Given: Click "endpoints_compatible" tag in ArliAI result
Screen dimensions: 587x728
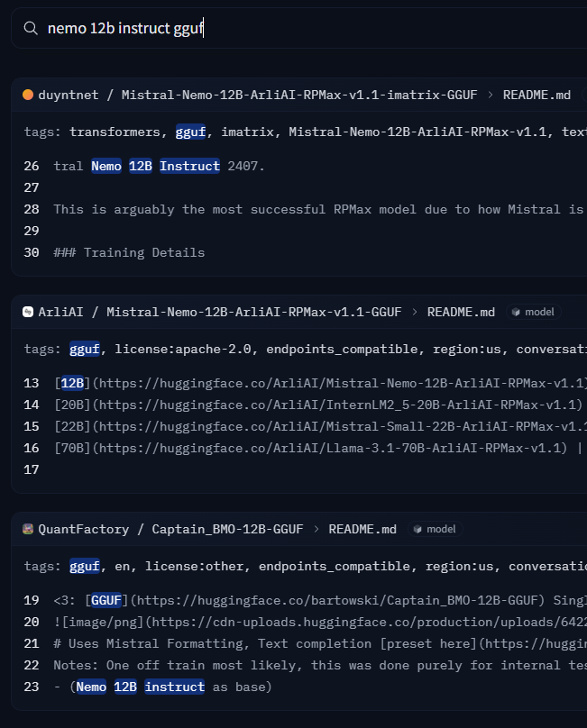Looking at the screenshot, I should point(342,350).
